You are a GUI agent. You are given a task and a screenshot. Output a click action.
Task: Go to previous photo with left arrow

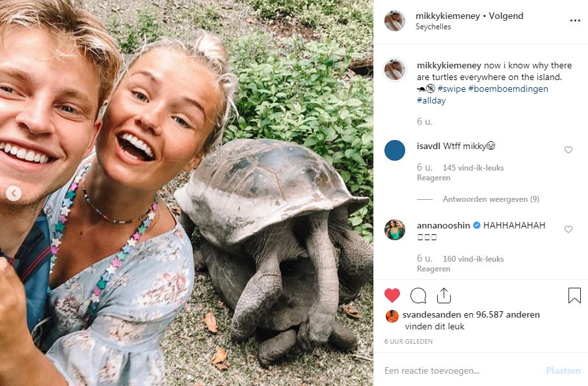[x=14, y=193]
